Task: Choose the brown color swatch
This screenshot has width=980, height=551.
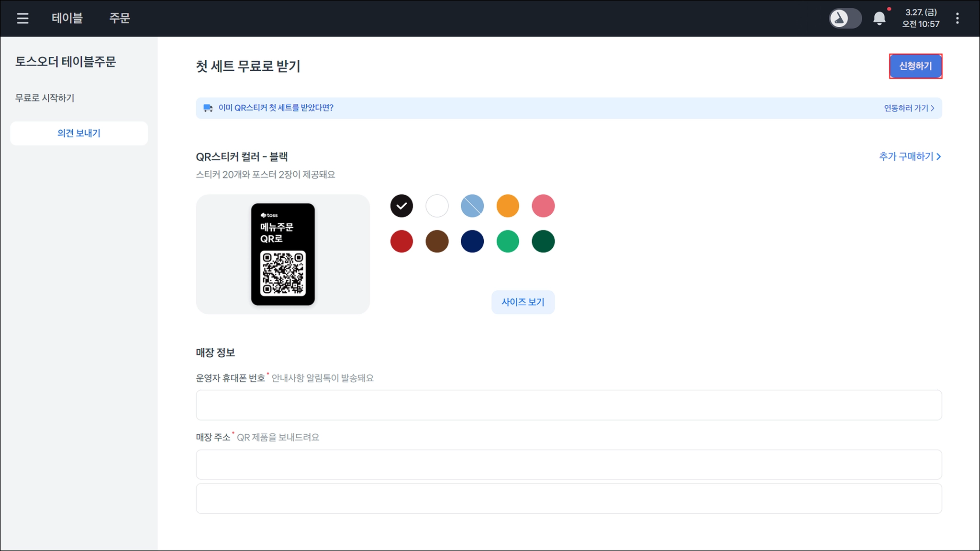Action: pos(437,241)
